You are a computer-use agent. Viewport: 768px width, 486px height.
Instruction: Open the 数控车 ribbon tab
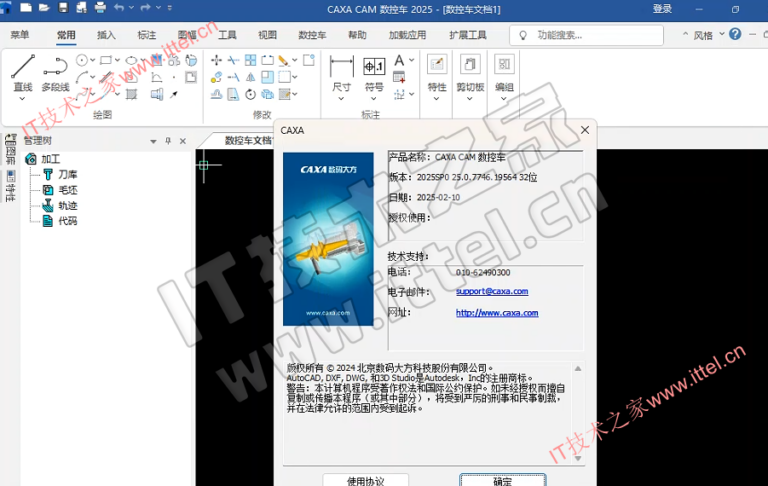312,35
